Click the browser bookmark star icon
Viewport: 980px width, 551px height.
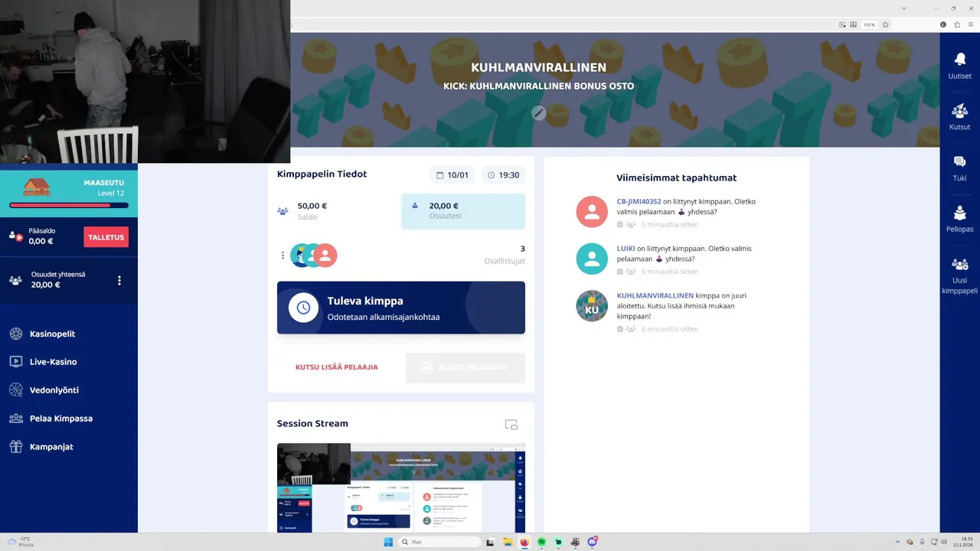pyautogui.click(x=886, y=24)
